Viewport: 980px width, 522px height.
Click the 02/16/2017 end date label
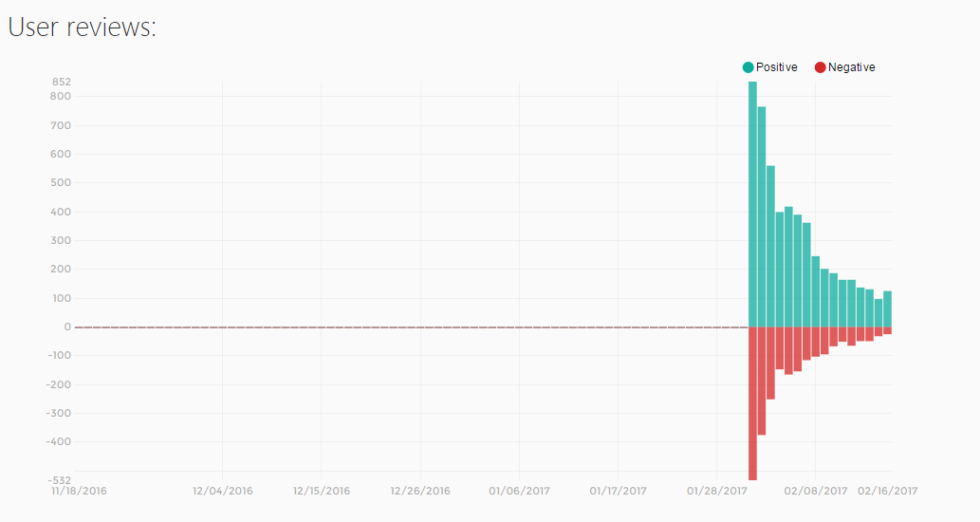(887, 491)
